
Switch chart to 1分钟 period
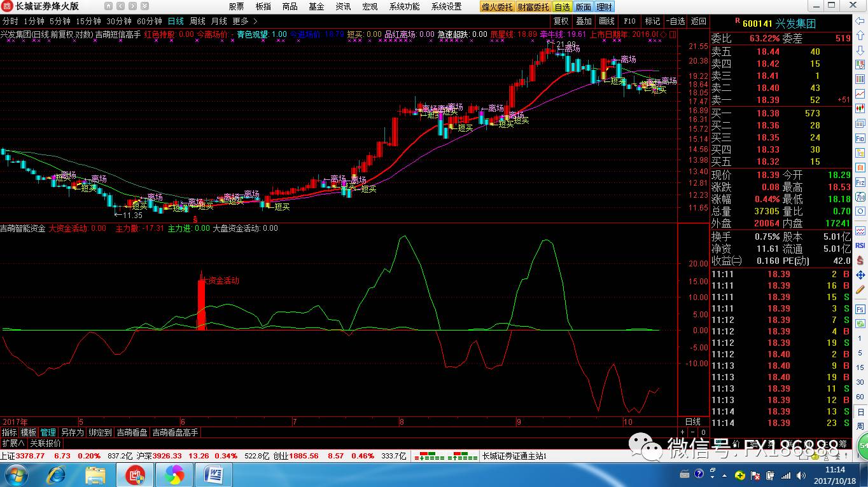(x=34, y=21)
